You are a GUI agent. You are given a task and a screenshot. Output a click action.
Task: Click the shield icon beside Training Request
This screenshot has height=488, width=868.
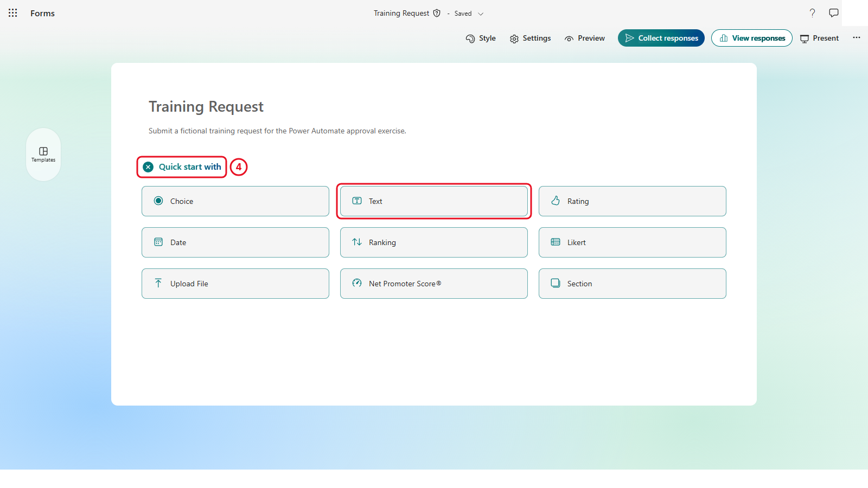(437, 13)
